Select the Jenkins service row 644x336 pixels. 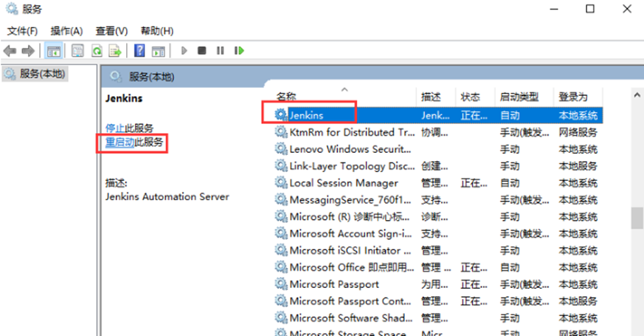click(x=438, y=115)
